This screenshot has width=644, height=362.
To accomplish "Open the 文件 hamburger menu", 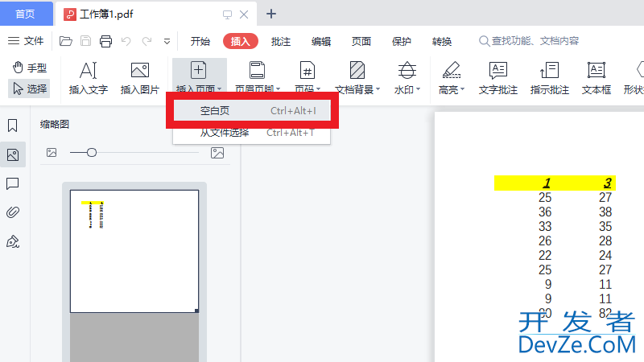I will (x=26, y=41).
